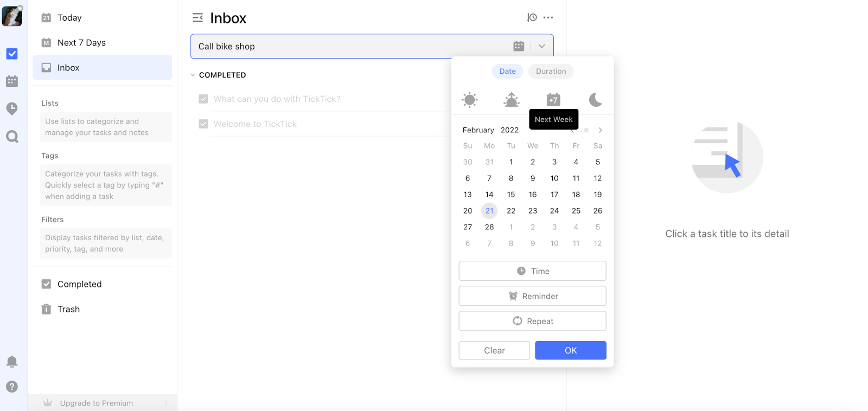Screen dimensions: 868x411
Task: Open the Tasks checkmark icon in left rail
Action: click(x=12, y=54)
